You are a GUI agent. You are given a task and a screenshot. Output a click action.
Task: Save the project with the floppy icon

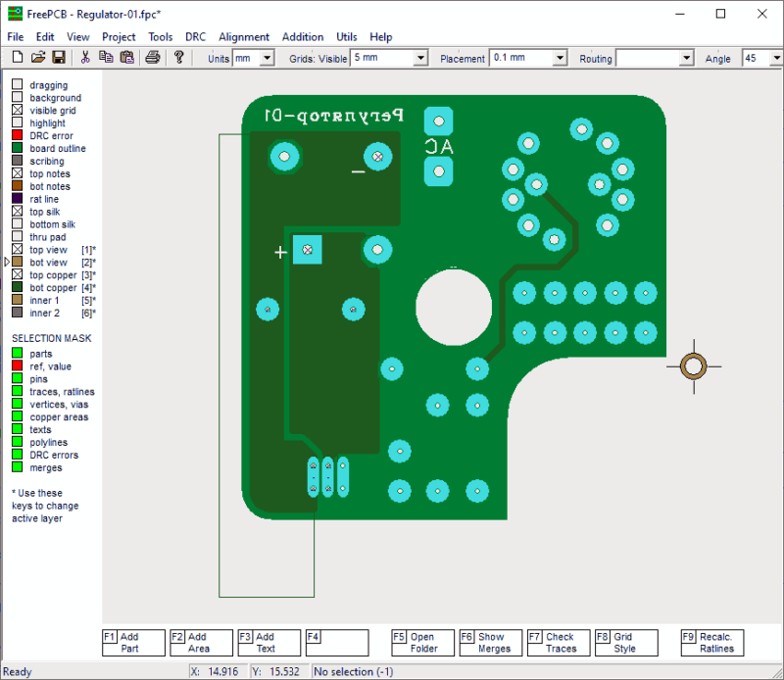point(59,58)
